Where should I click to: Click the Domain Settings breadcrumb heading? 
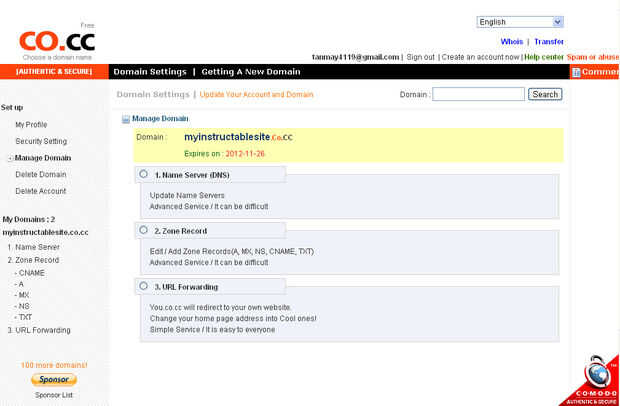[153, 95]
